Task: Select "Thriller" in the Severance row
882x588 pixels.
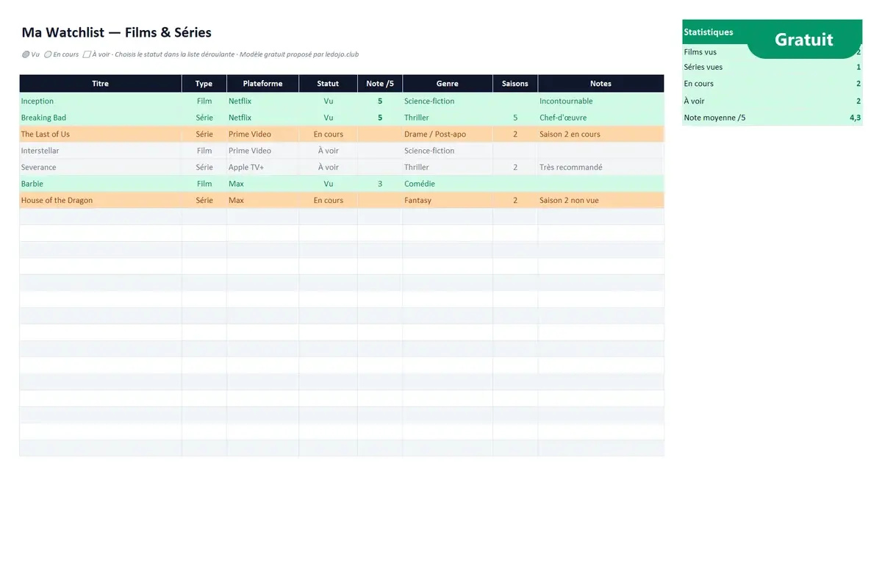Action: [x=448, y=167]
